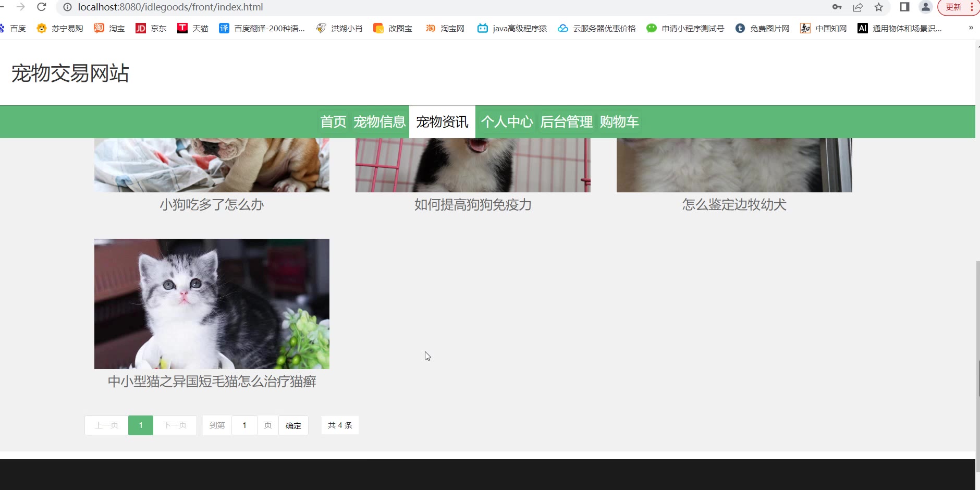Click the jump-to page number input
This screenshot has height=490, width=980.
pos(244,425)
